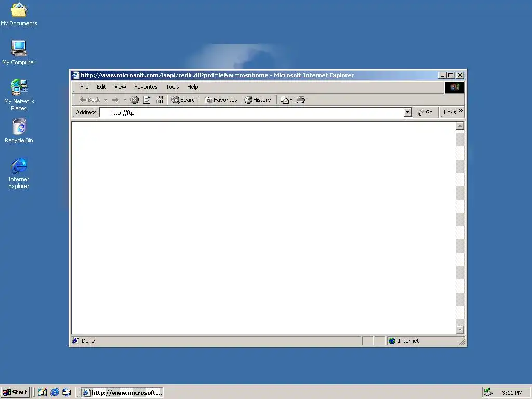Expand the Back history dropdown arrow

coord(106,100)
